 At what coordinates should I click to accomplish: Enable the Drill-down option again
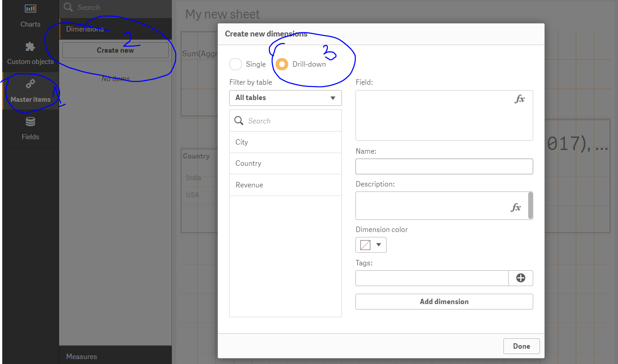[x=282, y=64]
